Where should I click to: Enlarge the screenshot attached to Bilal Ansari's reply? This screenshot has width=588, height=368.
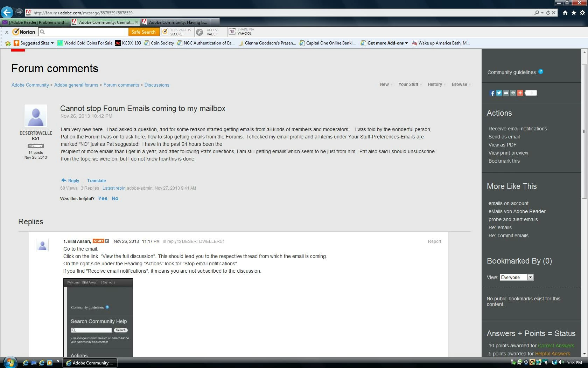(98, 318)
